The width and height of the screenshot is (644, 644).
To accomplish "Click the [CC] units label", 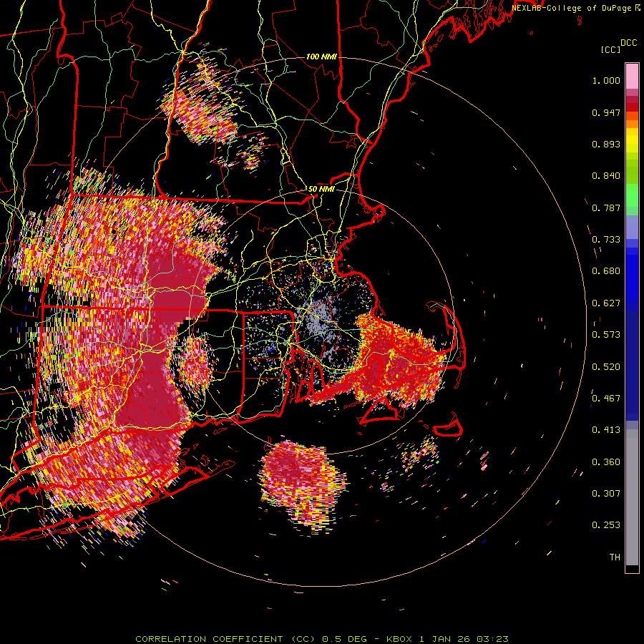I will (x=611, y=49).
